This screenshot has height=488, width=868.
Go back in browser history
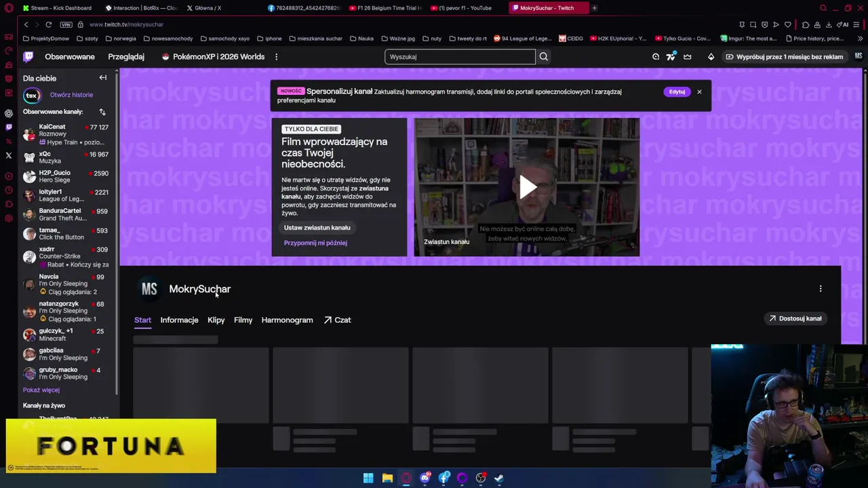coord(26,24)
